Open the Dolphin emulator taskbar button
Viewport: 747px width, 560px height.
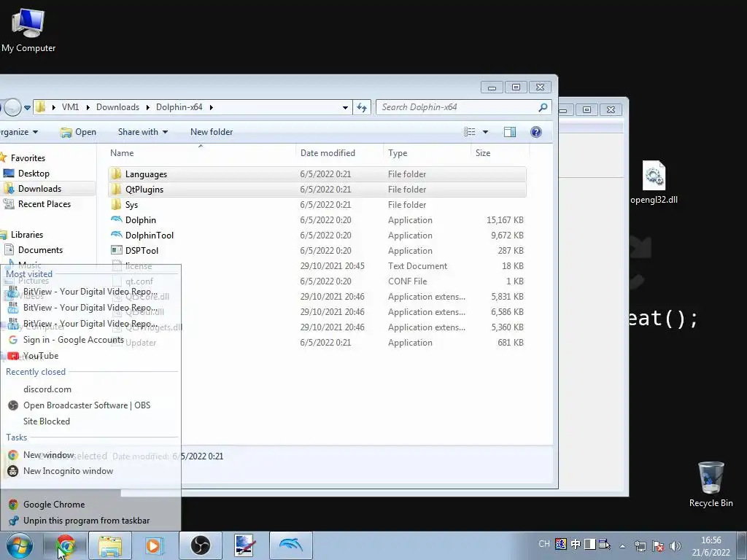coord(290,545)
